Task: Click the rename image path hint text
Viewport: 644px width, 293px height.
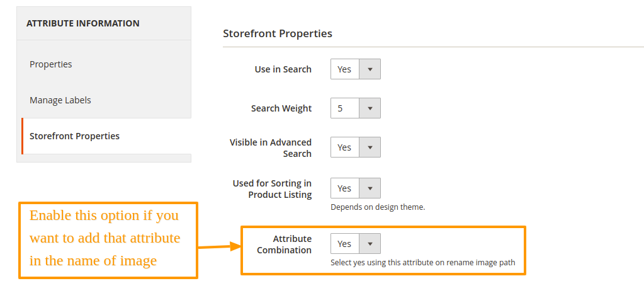Action: 422,263
